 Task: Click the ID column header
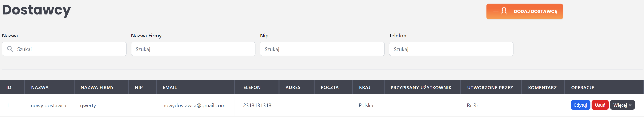click(x=9, y=88)
